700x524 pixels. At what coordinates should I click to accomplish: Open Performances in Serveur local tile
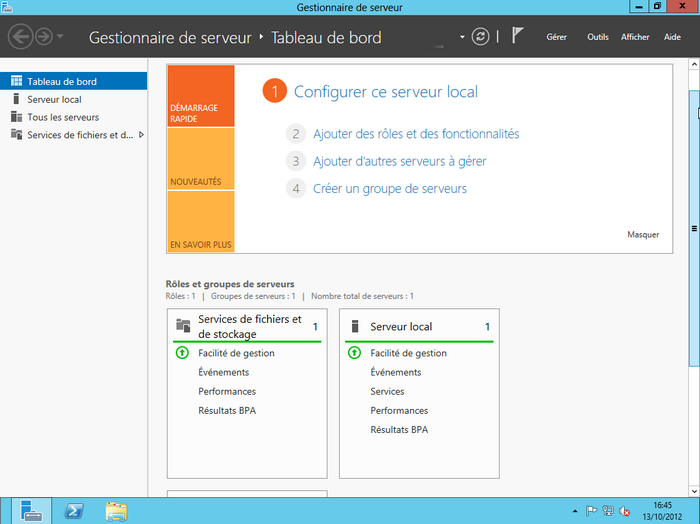399,411
